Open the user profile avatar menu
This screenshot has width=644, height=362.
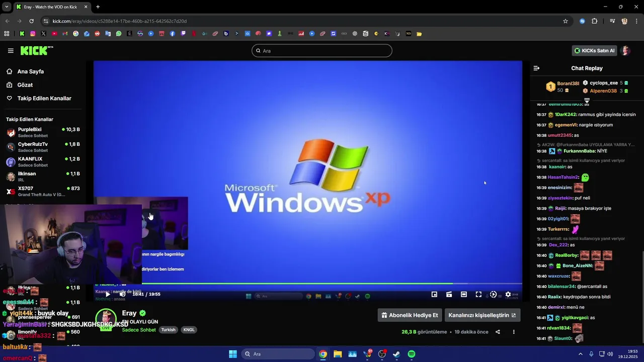(x=625, y=51)
